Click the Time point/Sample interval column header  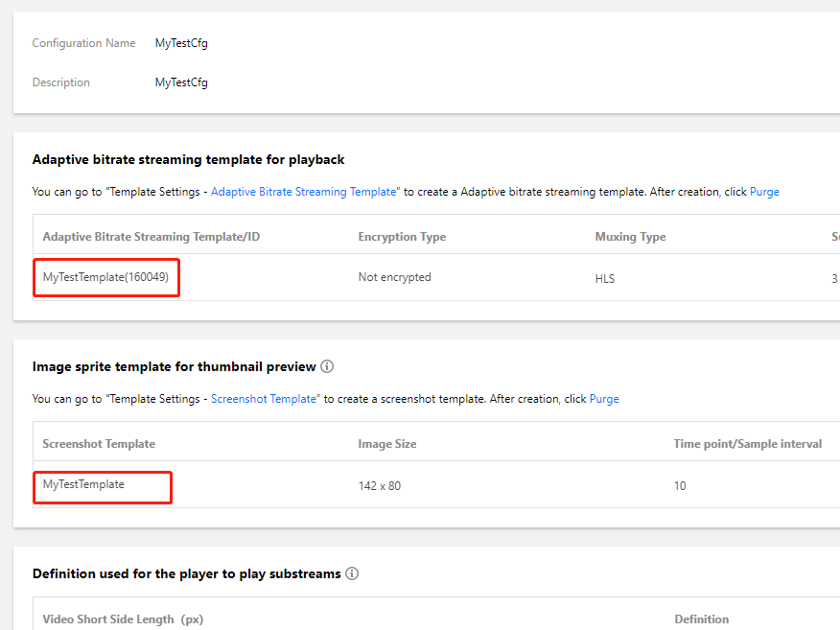(747, 444)
